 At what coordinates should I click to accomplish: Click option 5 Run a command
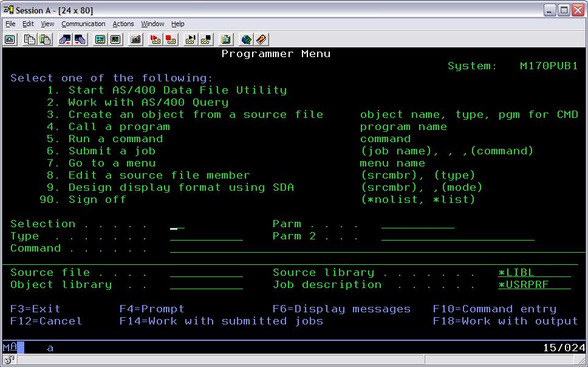tap(104, 139)
